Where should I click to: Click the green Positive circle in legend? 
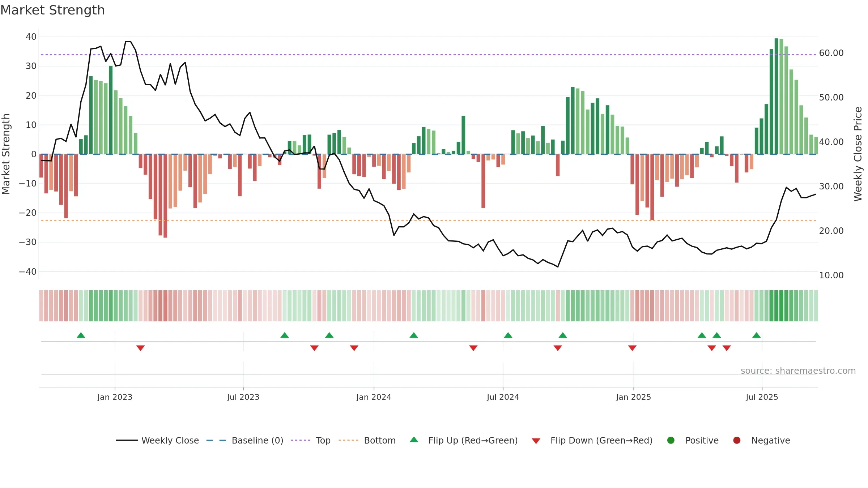pos(671,440)
